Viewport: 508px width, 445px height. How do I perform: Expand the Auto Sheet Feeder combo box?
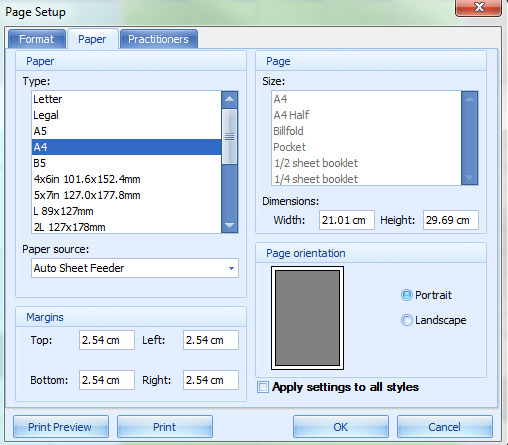point(135,268)
